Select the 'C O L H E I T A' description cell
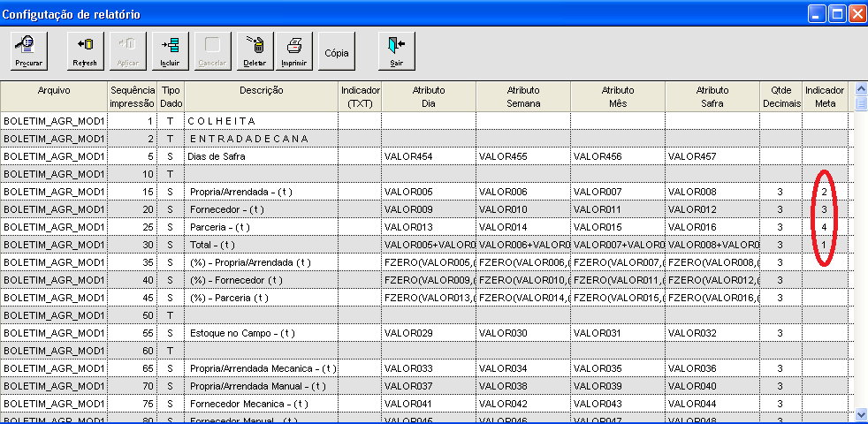868x424 pixels. (262, 121)
